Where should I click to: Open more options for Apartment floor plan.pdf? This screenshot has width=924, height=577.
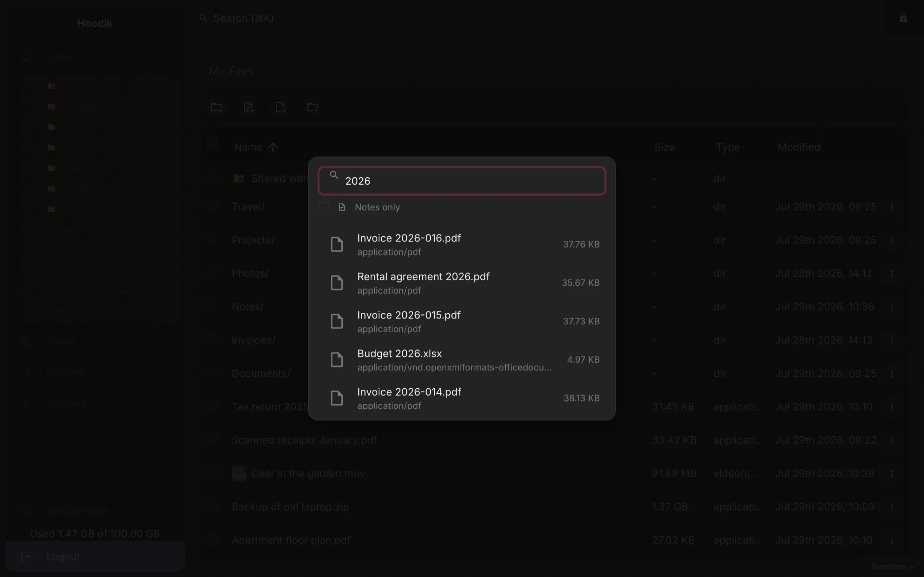[892, 540]
